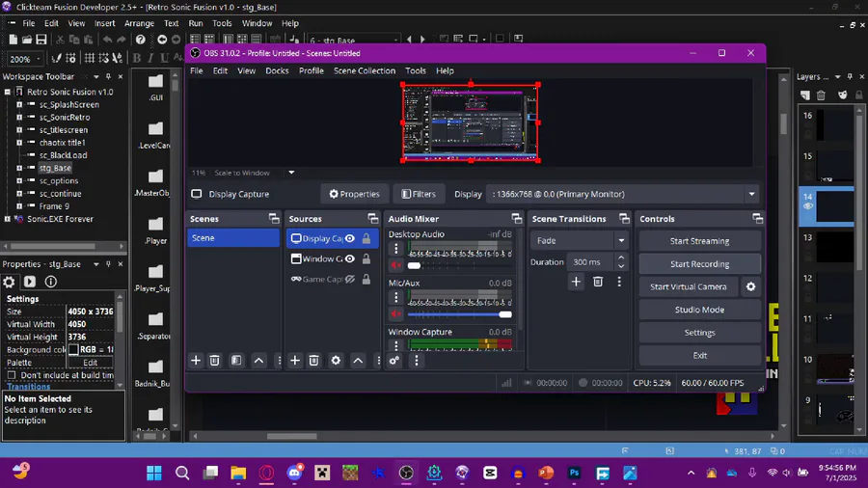This screenshot has height=488, width=868.
Task: Click delete layer icon in Layers panel
Action: coord(822,95)
